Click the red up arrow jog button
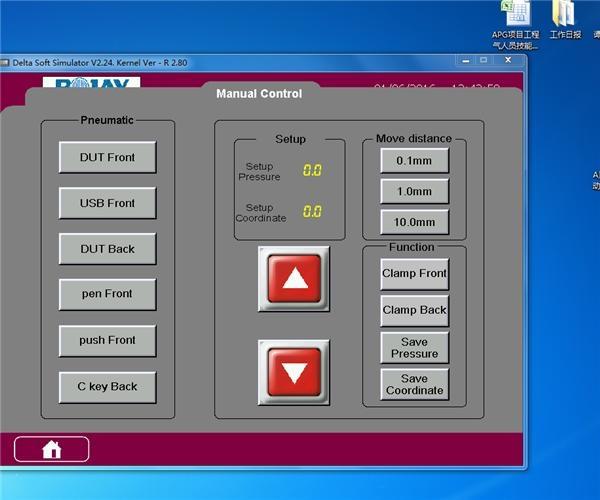600x500 pixels. (x=294, y=279)
